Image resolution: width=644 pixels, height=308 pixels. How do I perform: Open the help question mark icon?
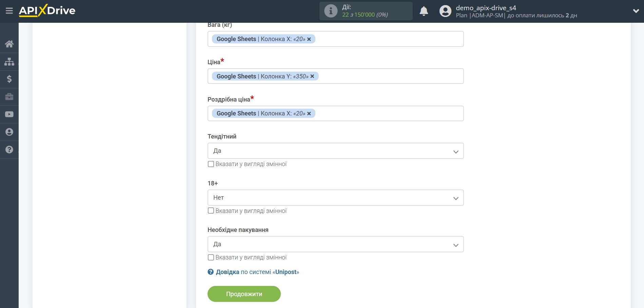coord(9,150)
